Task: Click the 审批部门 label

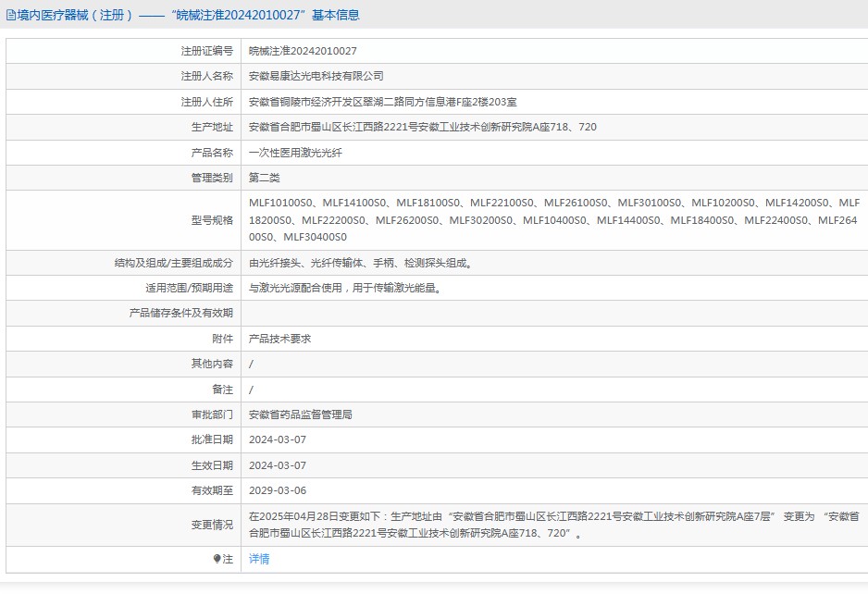Action: click(x=213, y=415)
